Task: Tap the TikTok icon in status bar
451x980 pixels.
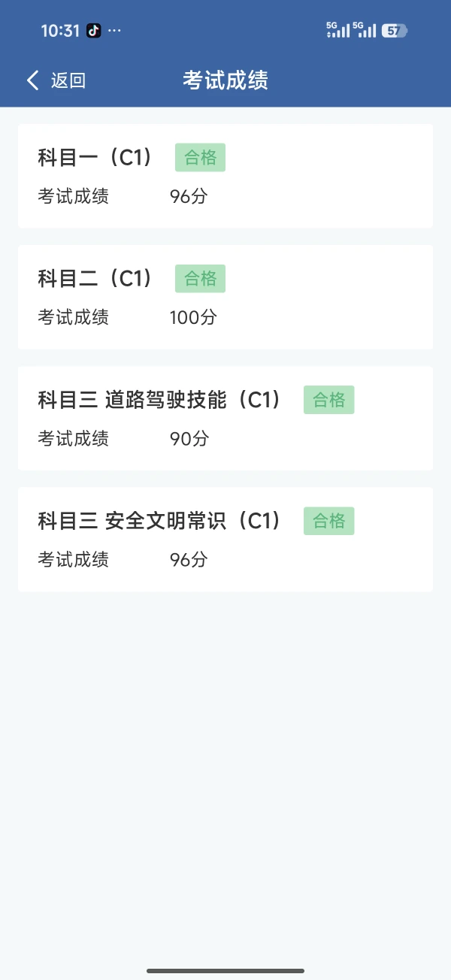Action: pos(93,31)
